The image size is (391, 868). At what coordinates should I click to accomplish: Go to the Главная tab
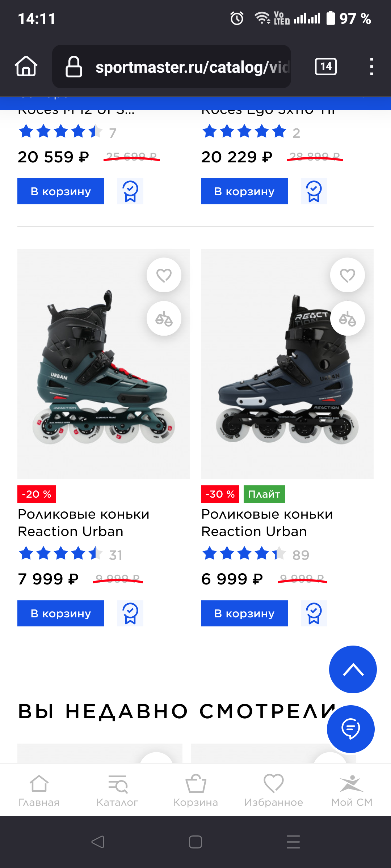[x=39, y=791]
